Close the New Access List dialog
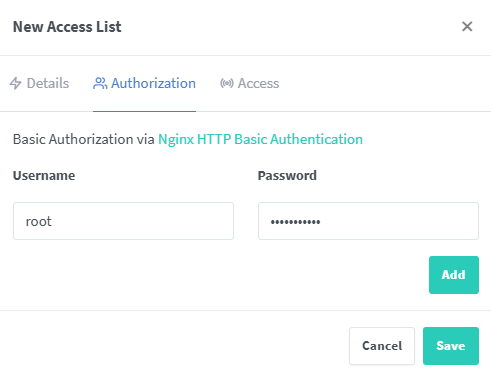The height and width of the screenshot is (378, 491). pos(467,26)
